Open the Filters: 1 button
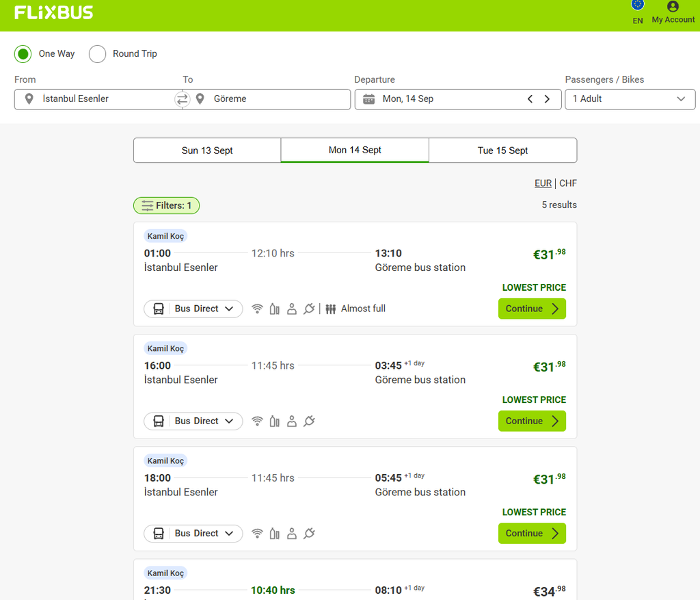This screenshot has width=700, height=600. coord(167,205)
